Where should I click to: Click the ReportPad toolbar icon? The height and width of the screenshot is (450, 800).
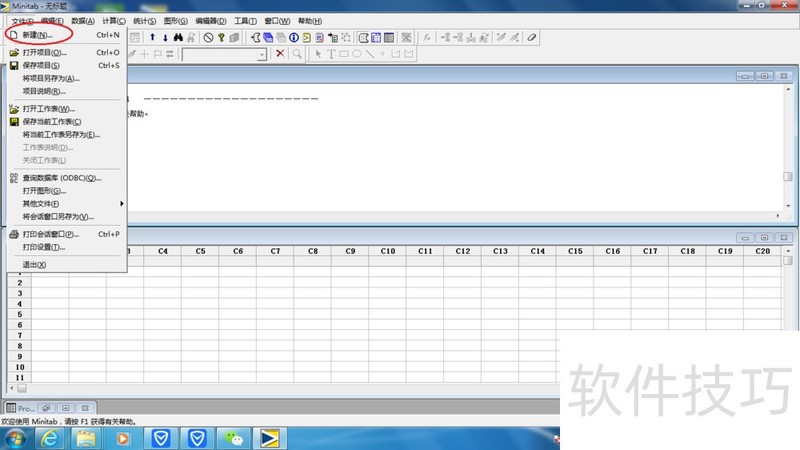point(319,37)
